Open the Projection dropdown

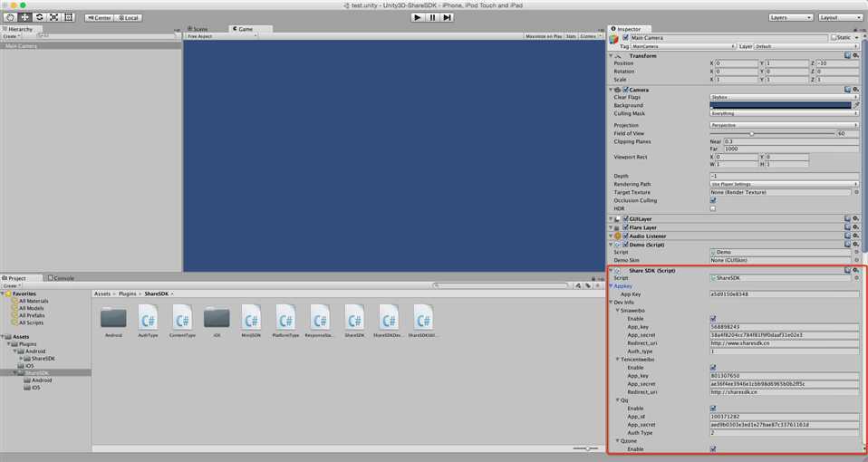tap(784, 126)
